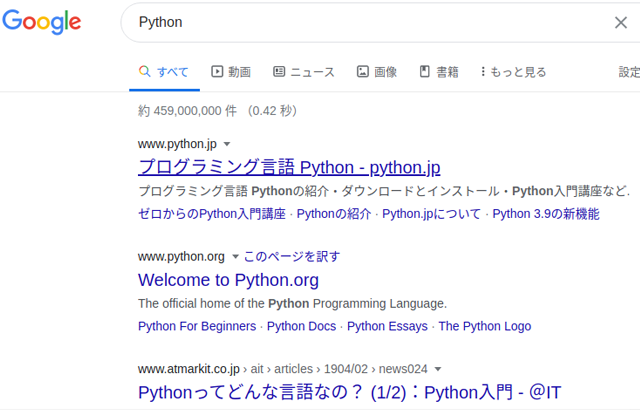Expand the arrow next to www.python.jp

tap(227, 144)
